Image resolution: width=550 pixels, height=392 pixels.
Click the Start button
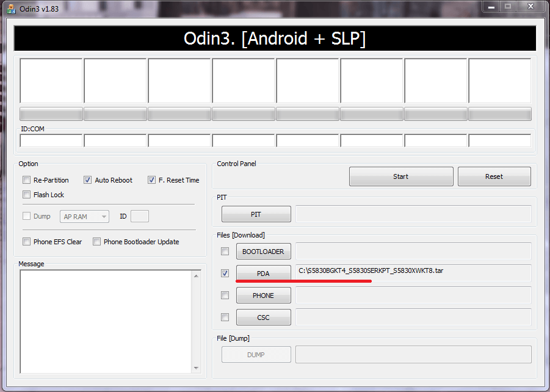point(401,176)
